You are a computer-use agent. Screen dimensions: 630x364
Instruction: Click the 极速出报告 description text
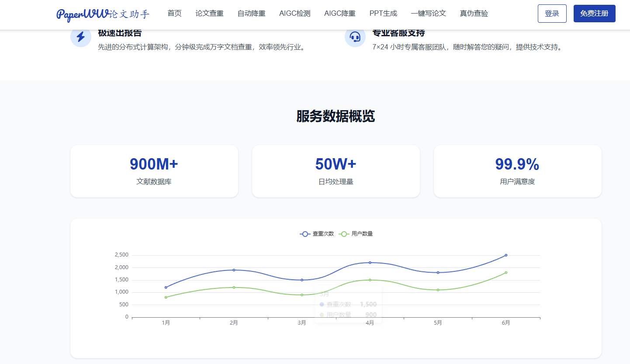[x=201, y=47]
